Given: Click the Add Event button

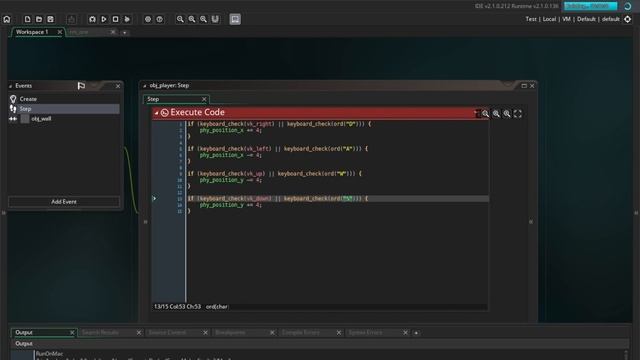Looking at the screenshot, I should [x=64, y=202].
